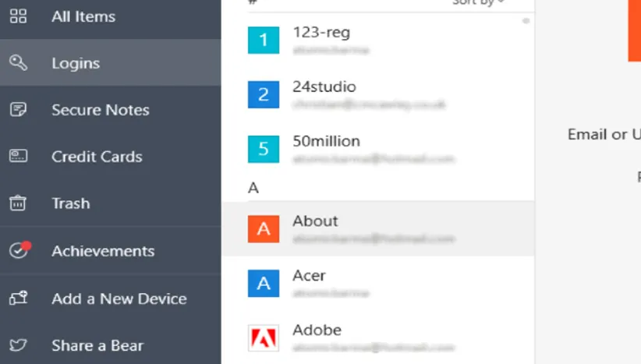Click the Add a New Device icon
The image size is (641, 364).
pyautogui.click(x=18, y=299)
